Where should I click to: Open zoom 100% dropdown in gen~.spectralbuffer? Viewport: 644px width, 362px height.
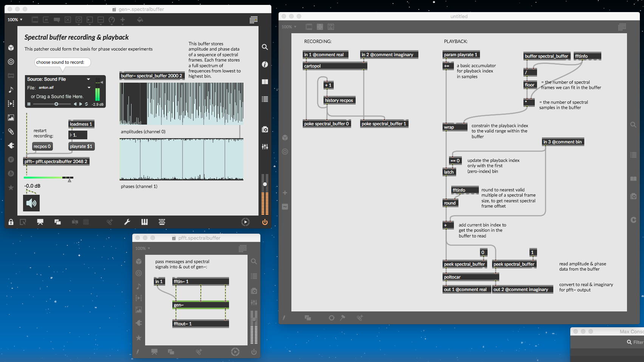(x=15, y=20)
